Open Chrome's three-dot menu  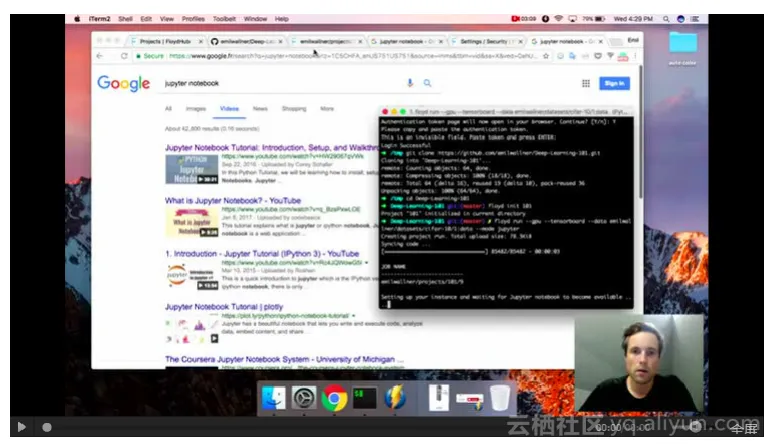635,56
